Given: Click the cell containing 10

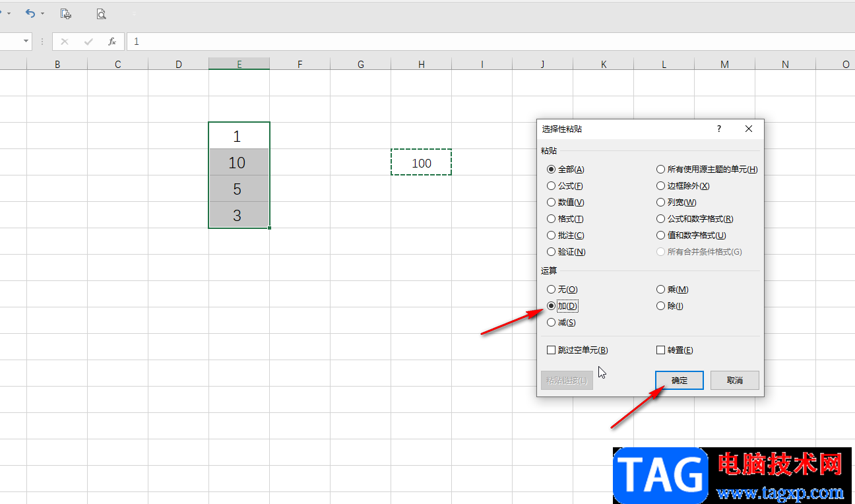Looking at the screenshot, I should (x=239, y=162).
